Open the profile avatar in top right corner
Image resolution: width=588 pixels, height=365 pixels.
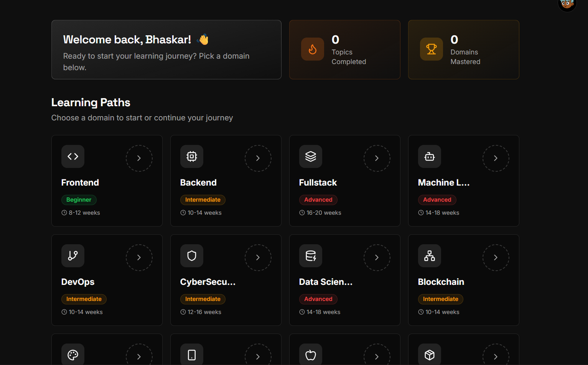[567, 5]
